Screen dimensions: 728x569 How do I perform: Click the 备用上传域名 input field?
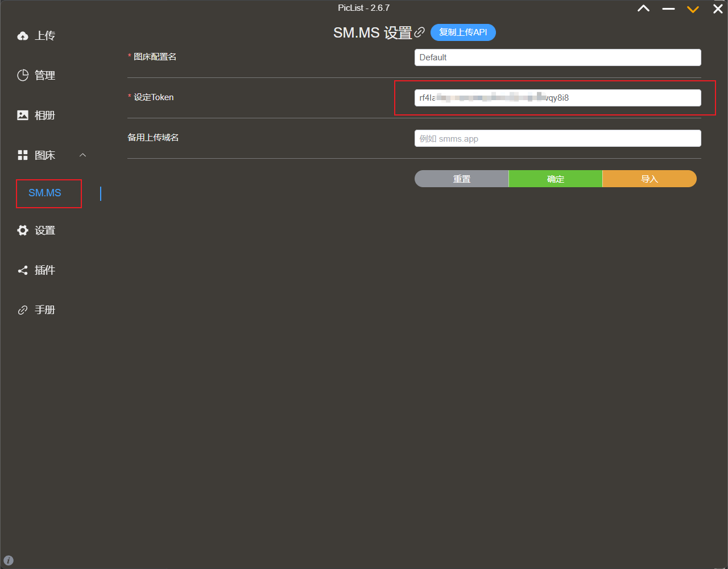(x=557, y=138)
